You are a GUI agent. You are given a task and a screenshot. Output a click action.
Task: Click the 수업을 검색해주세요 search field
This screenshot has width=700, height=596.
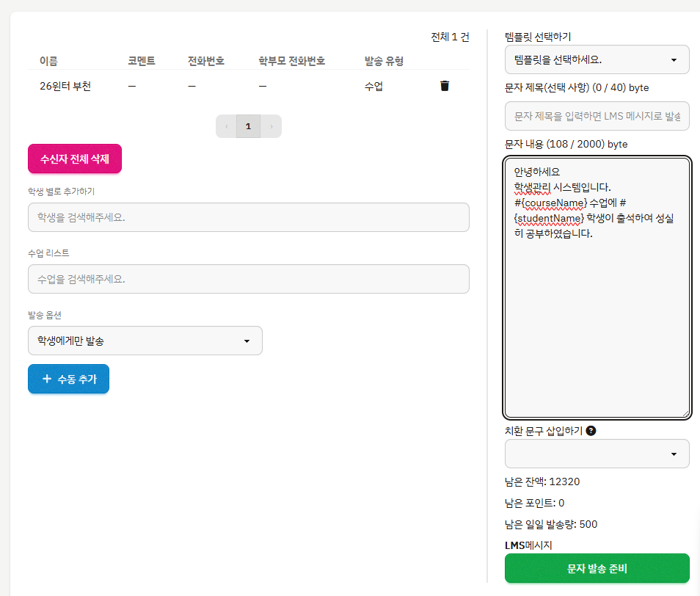point(248,279)
